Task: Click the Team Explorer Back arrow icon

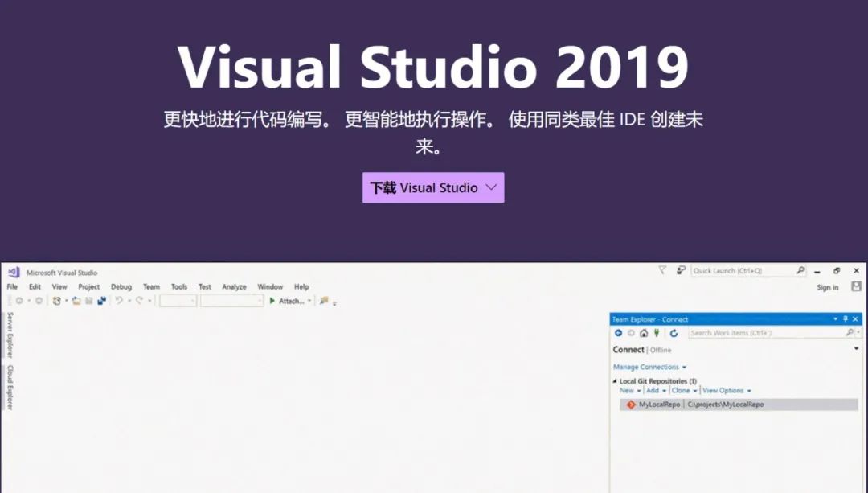Action: coord(618,333)
